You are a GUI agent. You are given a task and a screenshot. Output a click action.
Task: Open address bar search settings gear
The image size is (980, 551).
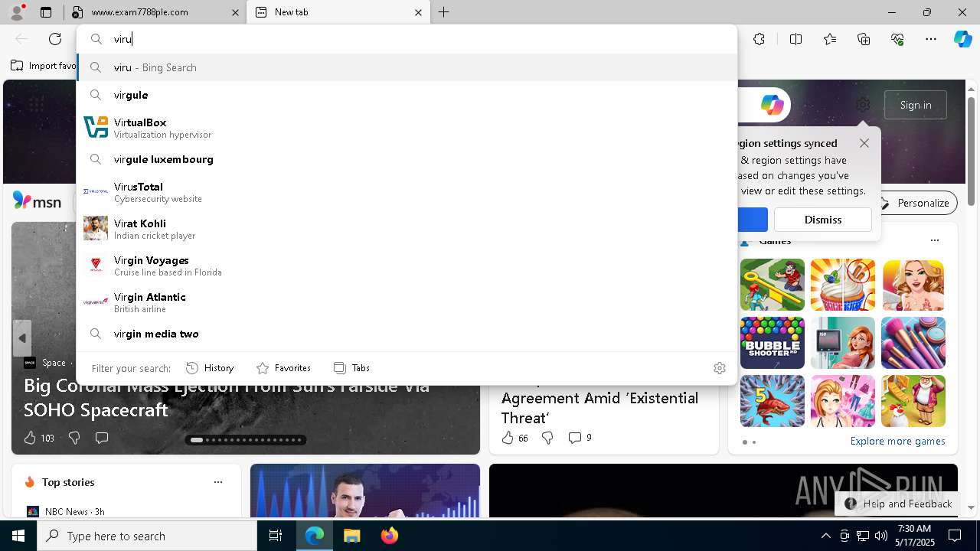pyautogui.click(x=720, y=368)
